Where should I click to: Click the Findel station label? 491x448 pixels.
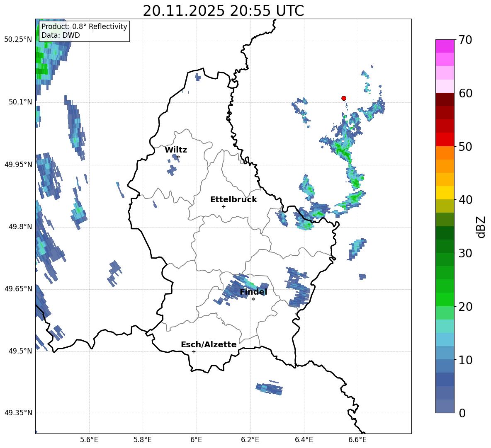pos(253,292)
